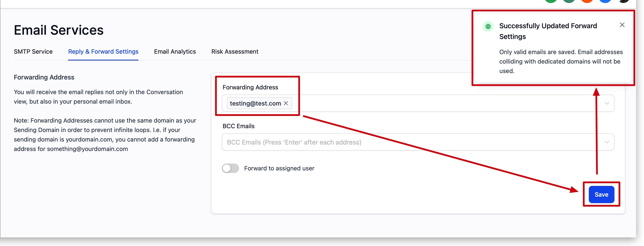Enable Forward to assigned user switch
The image size is (644, 246).
tap(230, 168)
